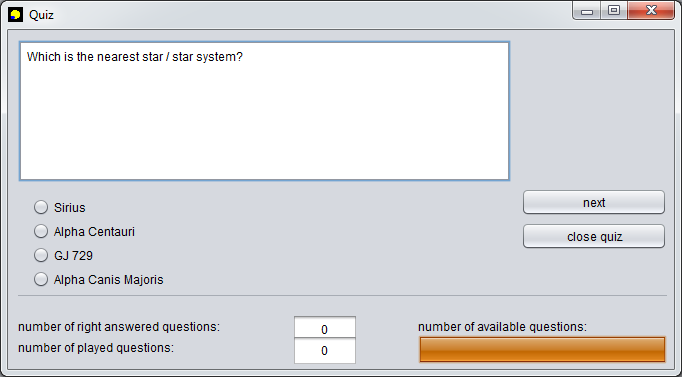Select the Alpha Canis Majoris option
Image resolution: width=682 pixels, height=377 pixels.
coord(41,279)
